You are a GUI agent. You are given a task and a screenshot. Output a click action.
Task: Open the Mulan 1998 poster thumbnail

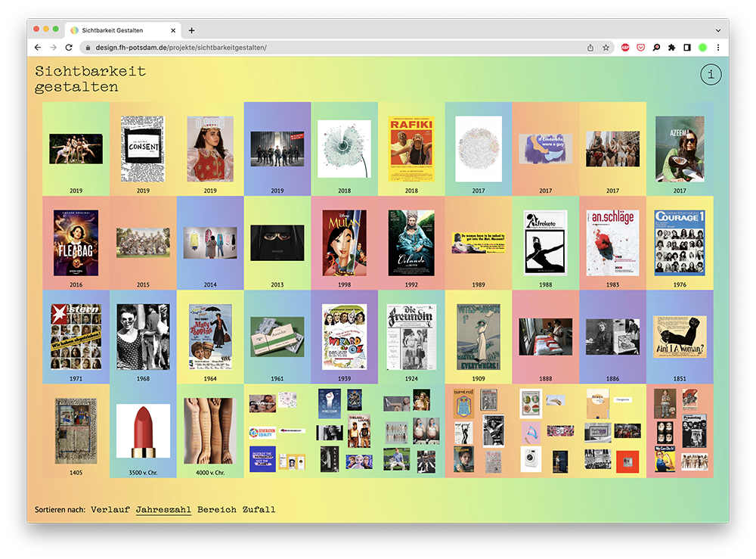coord(345,243)
